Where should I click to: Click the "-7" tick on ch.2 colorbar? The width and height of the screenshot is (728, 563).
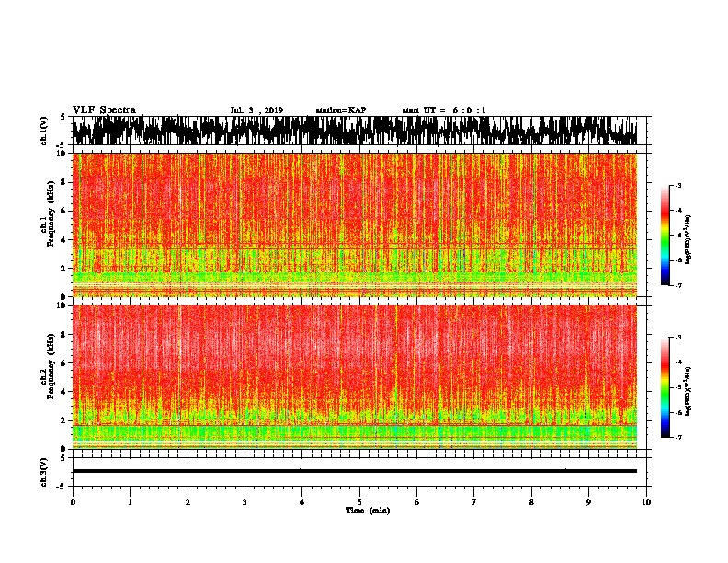678,438
